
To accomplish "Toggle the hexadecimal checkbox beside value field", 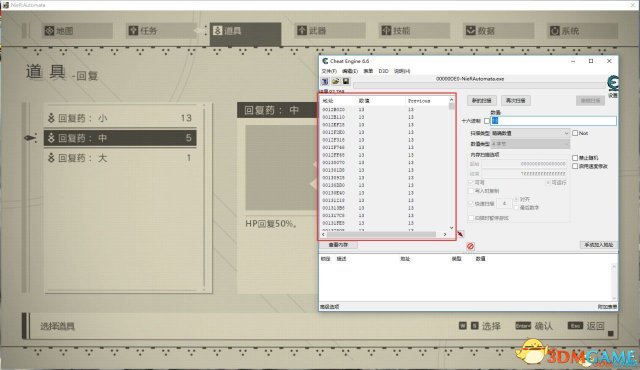I will click(487, 121).
